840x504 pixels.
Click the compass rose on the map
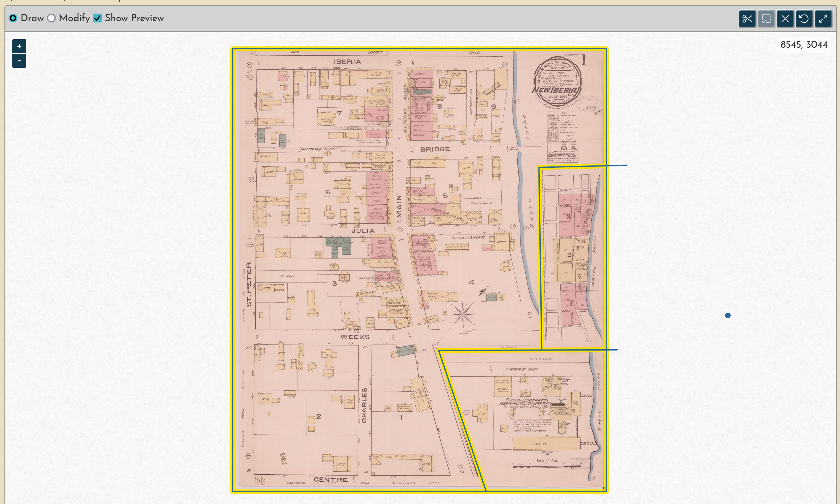[463, 314]
